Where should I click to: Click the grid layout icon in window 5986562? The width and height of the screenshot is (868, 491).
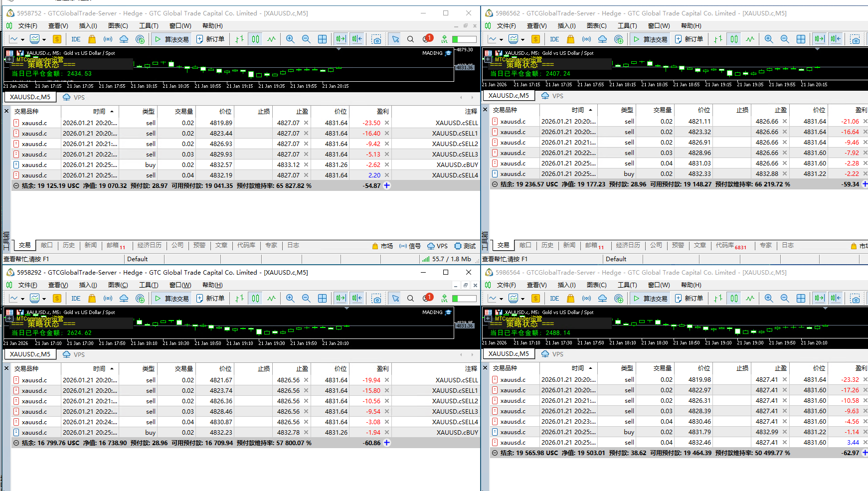(801, 39)
